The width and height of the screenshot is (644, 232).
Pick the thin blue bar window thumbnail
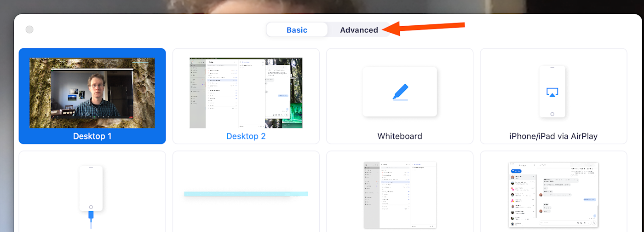(x=246, y=194)
